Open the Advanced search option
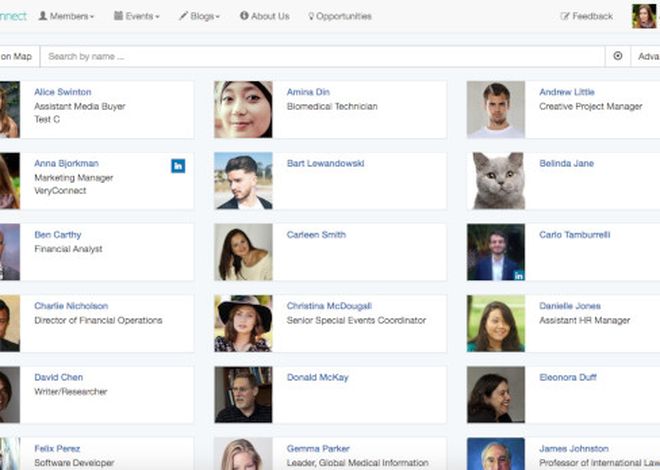This screenshot has height=470, width=660. click(x=646, y=56)
